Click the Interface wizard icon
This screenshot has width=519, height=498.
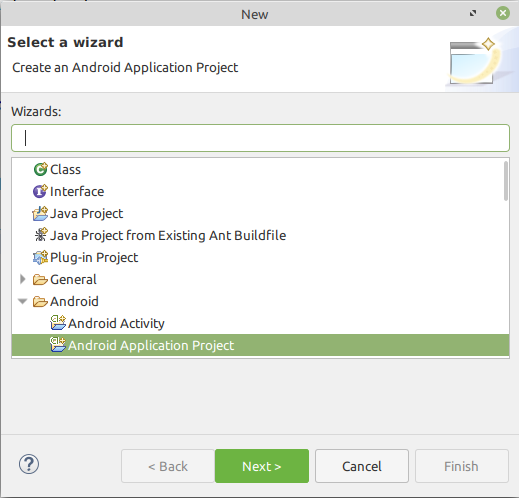click(x=40, y=191)
